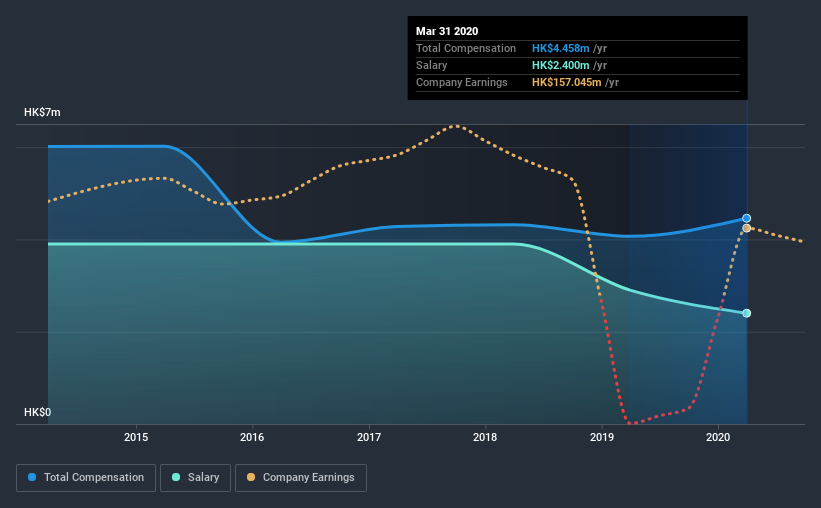Click the HK$2.400m salary value

561,65
